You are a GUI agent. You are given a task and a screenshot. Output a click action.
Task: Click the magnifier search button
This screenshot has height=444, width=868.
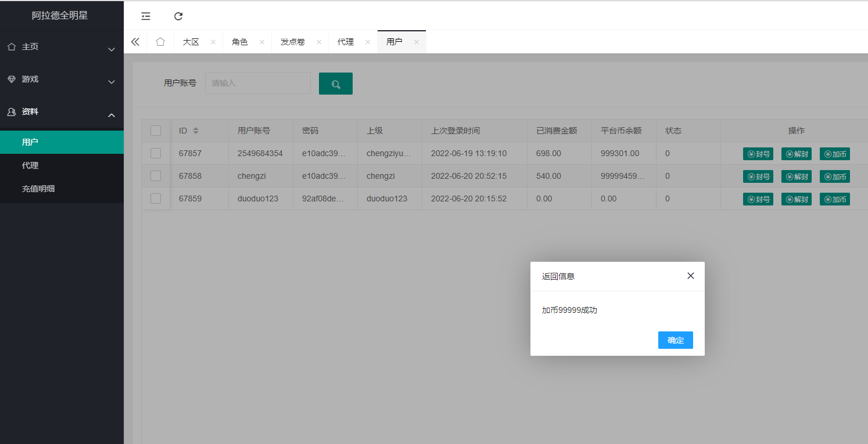336,84
